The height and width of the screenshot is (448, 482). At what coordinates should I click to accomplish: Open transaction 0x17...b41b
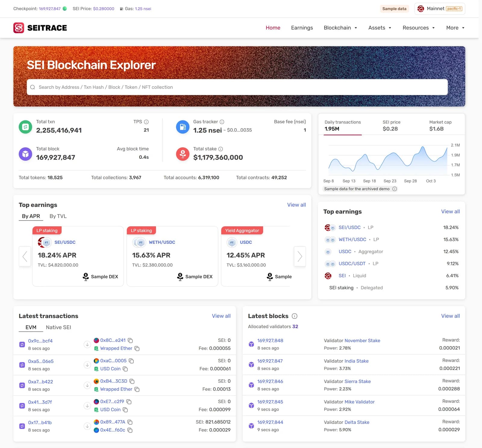click(40, 423)
